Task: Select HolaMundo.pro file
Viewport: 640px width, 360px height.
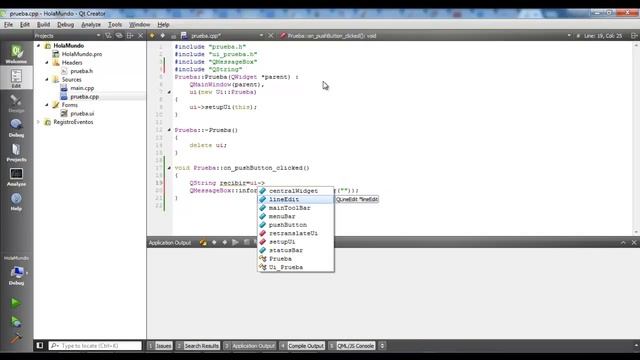Action: pos(82,54)
